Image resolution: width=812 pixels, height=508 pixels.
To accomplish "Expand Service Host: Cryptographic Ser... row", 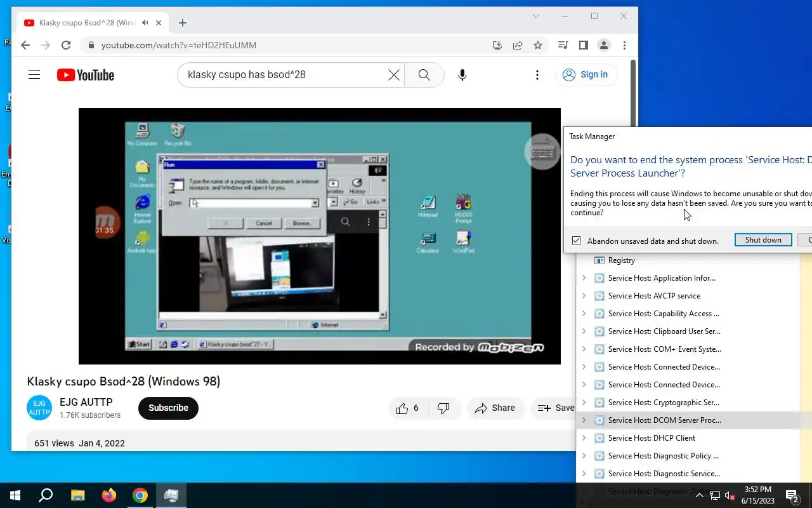I will (584, 403).
